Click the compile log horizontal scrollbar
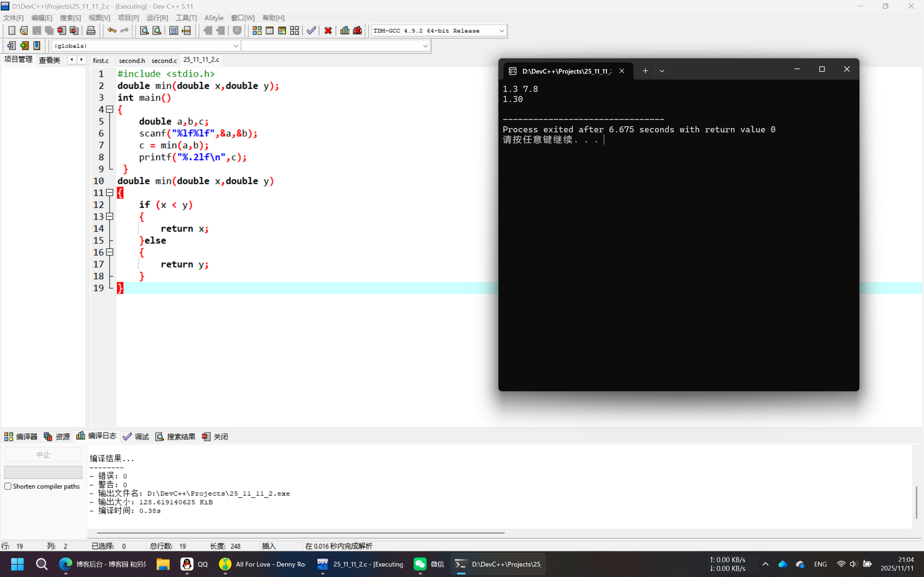Image resolution: width=924 pixels, height=577 pixels. tap(300, 532)
